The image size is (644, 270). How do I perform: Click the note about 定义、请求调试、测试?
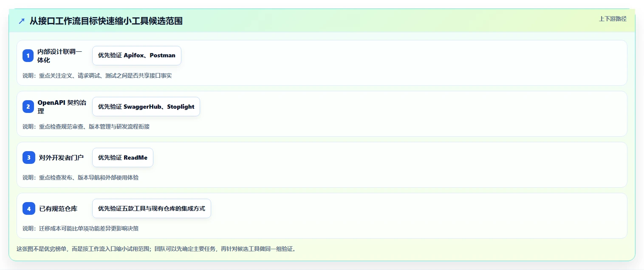coord(97,76)
